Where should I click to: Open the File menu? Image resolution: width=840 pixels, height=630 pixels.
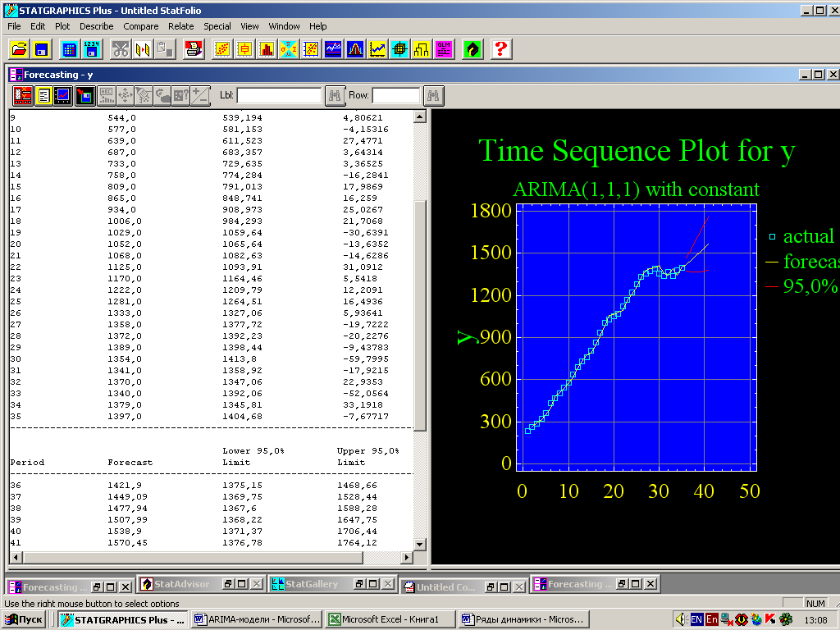(14, 26)
